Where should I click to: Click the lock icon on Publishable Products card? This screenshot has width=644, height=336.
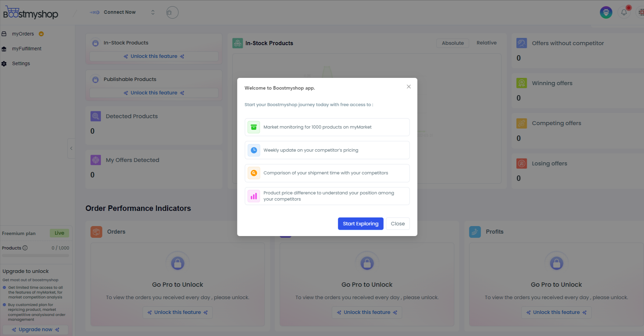pos(96,79)
